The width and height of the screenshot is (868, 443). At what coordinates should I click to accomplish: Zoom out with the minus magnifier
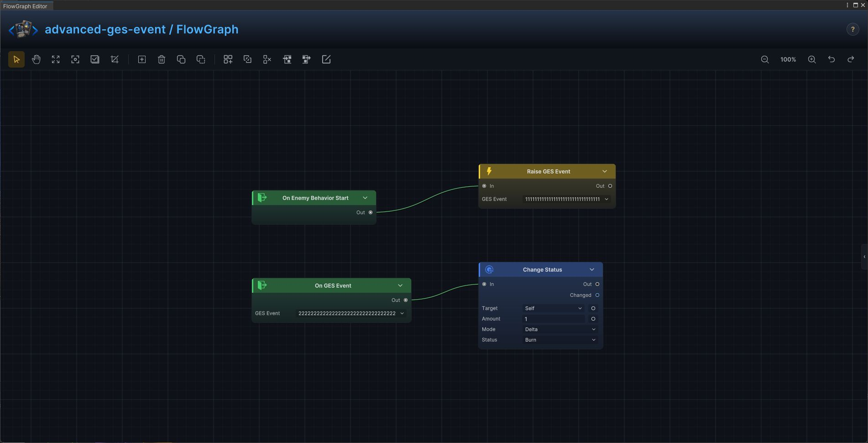coord(765,59)
